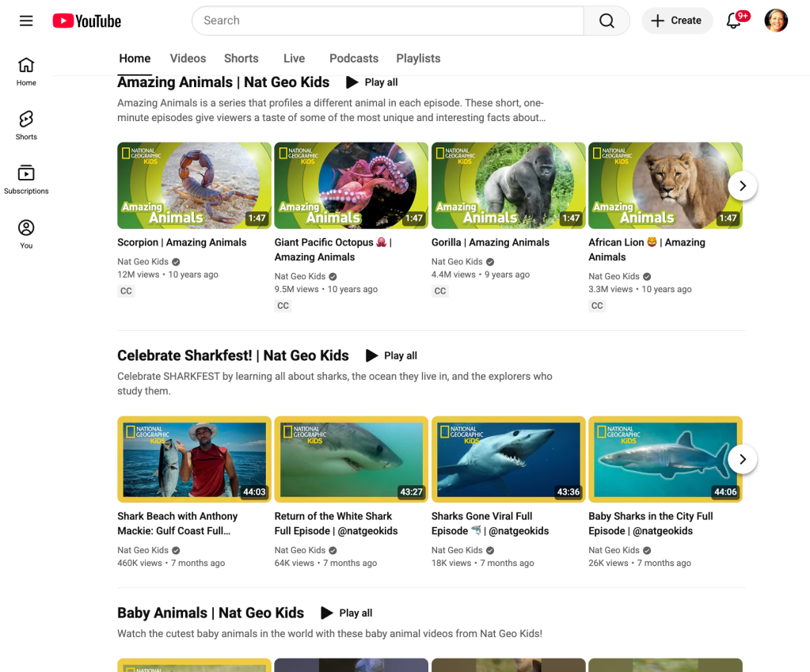
Task: Play all Celebrate Sharkfest videos
Action: click(x=391, y=356)
